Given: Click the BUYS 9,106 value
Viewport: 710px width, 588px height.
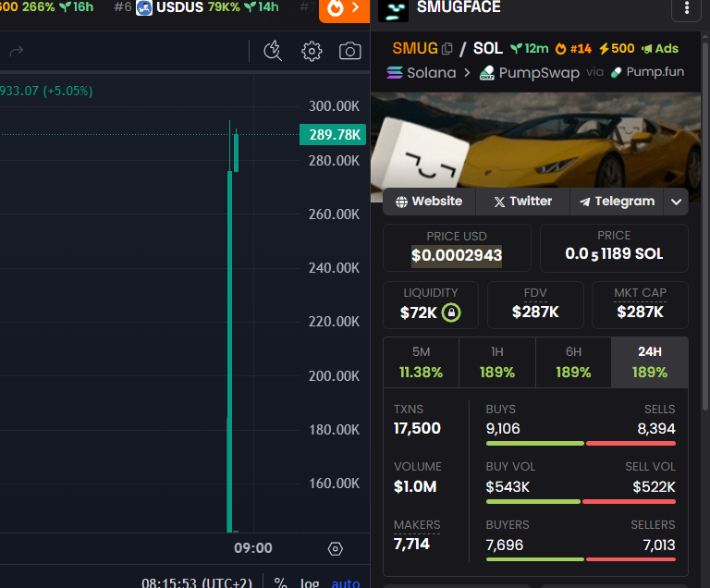Looking at the screenshot, I should [x=503, y=429].
